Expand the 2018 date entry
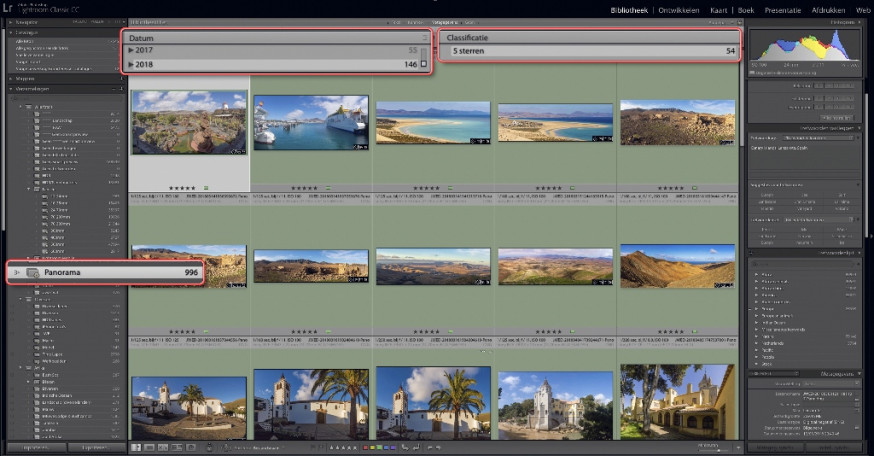The height and width of the screenshot is (456, 874). [x=131, y=65]
